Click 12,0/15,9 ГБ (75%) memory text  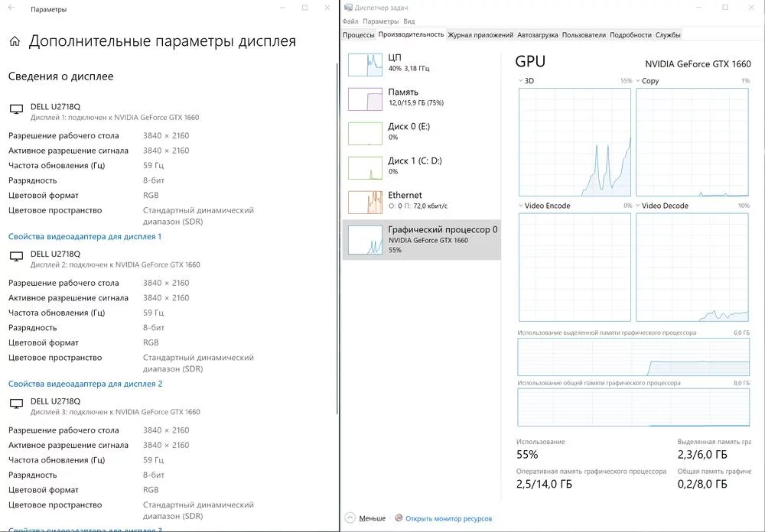coord(416,103)
